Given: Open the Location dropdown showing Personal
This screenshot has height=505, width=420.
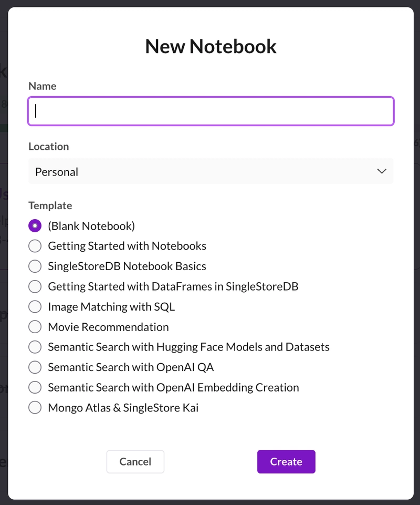Looking at the screenshot, I should click(x=211, y=171).
